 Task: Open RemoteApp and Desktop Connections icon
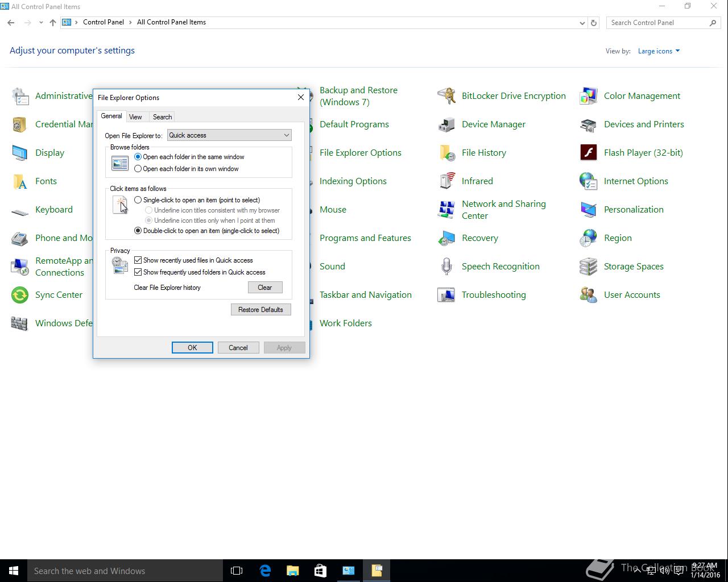click(20, 267)
